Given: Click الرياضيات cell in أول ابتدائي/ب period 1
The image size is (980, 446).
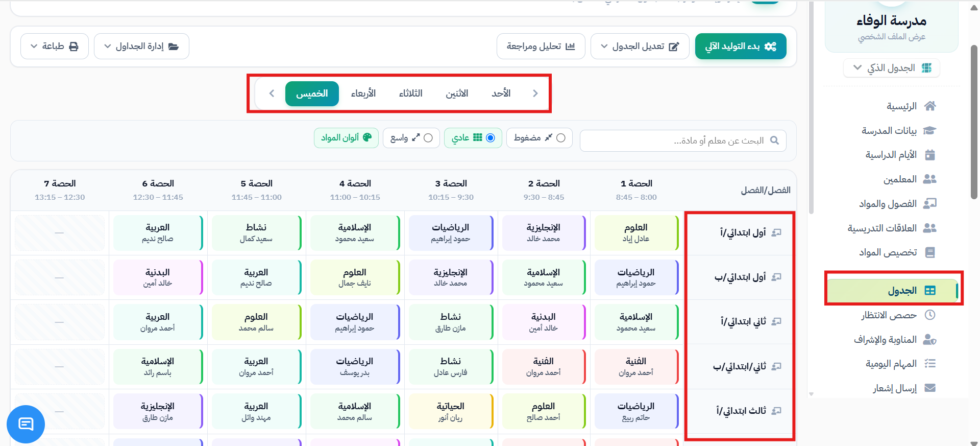Looking at the screenshot, I should 636,277.
